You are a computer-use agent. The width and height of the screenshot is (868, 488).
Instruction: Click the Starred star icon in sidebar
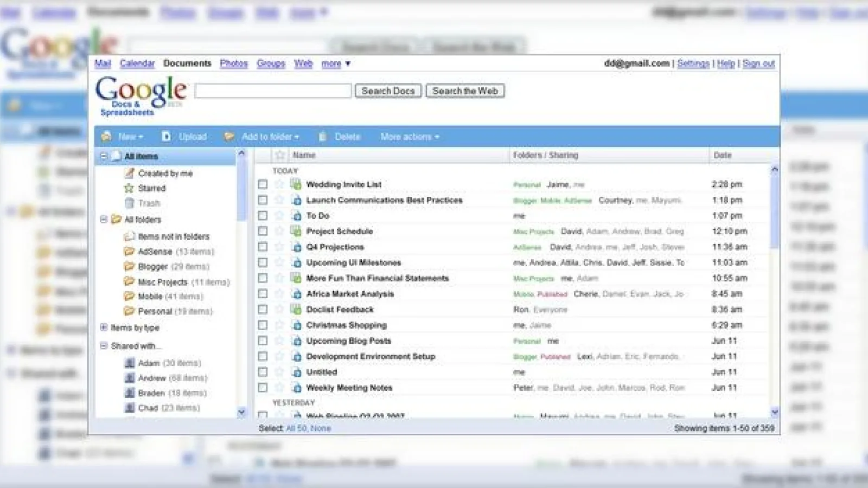(x=129, y=188)
